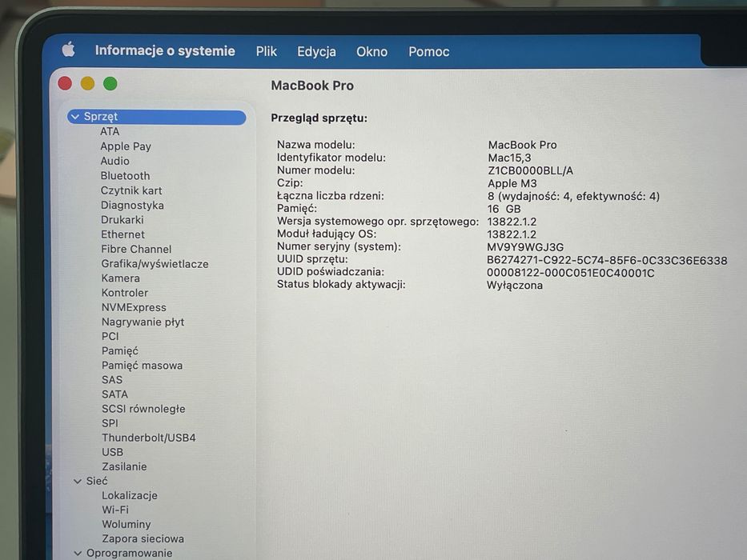
Task: Select Apple Pay in the sidebar
Action: pyautogui.click(x=126, y=146)
